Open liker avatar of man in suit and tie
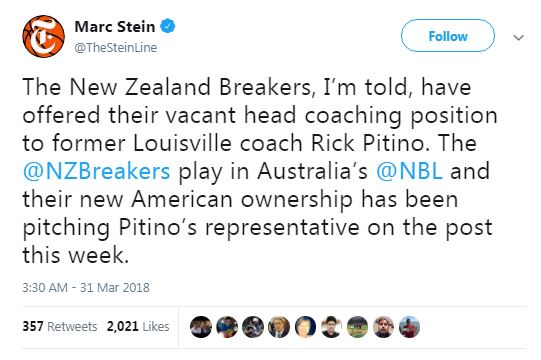Screen dimensions: 541x360 click(279, 327)
